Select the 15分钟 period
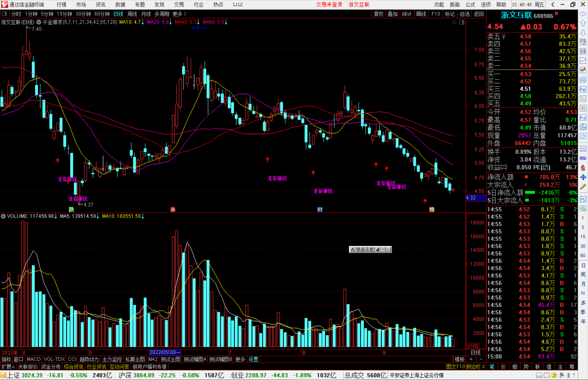This screenshot has width=588, height=380. point(64,14)
